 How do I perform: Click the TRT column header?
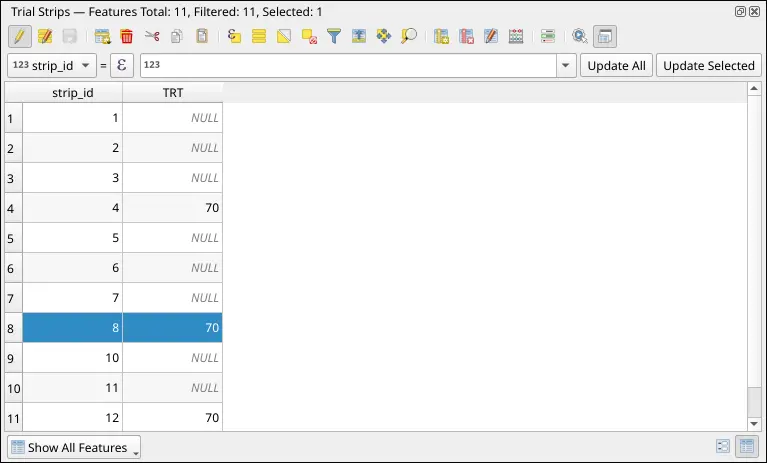172,92
